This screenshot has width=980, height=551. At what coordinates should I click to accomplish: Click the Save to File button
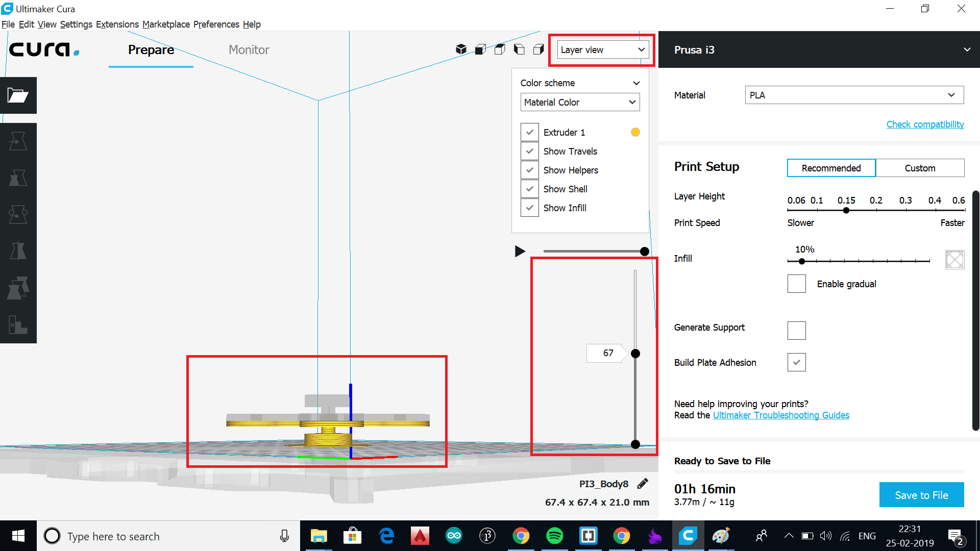[921, 495]
